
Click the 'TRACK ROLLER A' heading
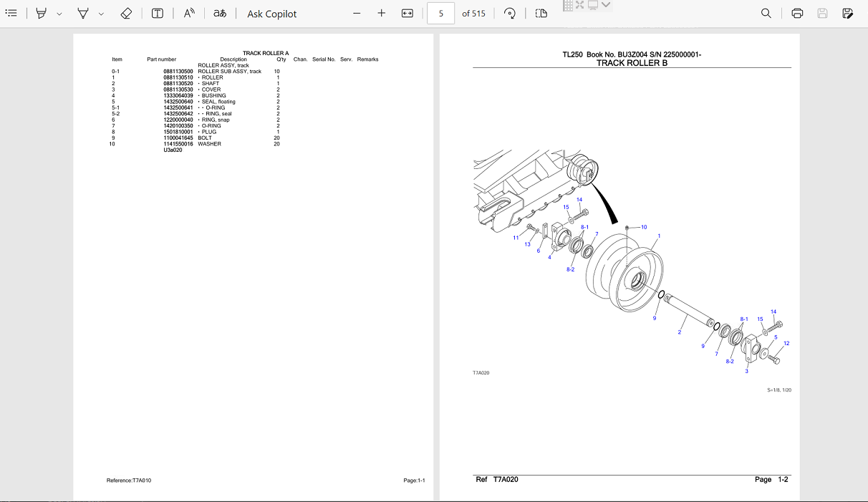266,53
